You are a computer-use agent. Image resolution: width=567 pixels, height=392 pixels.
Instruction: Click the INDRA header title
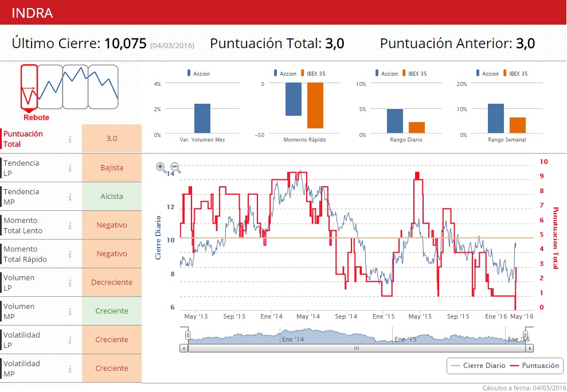click(x=32, y=13)
